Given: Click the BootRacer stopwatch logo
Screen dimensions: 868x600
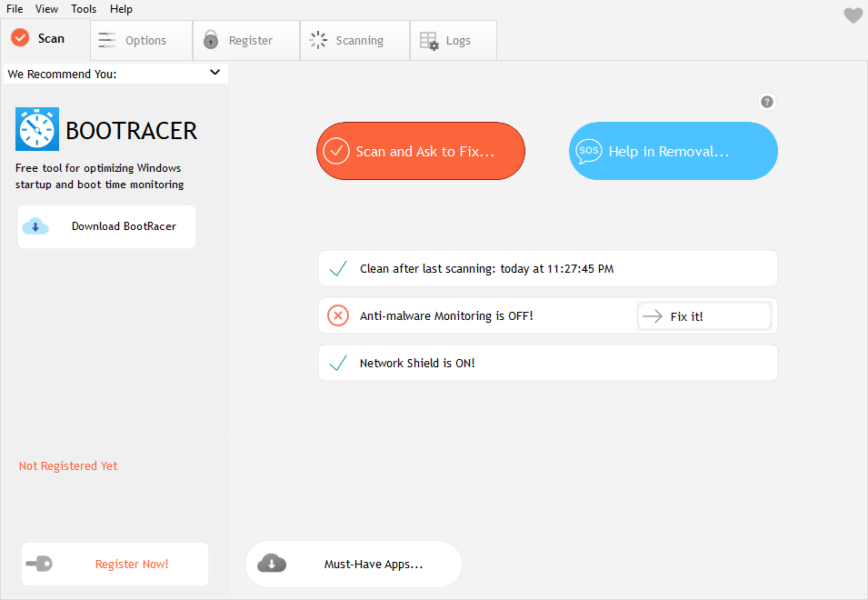Looking at the screenshot, I should pos(37,129).
